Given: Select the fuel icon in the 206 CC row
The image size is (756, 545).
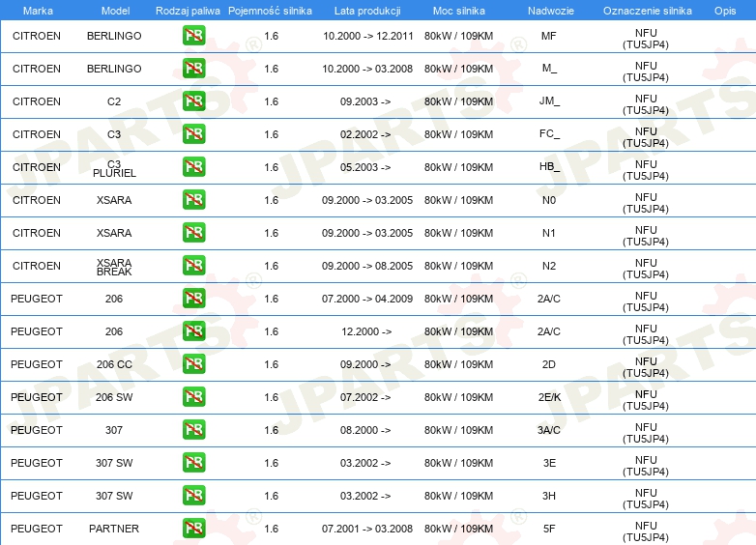Looking at the screenshot, I should tap(193, 363).
